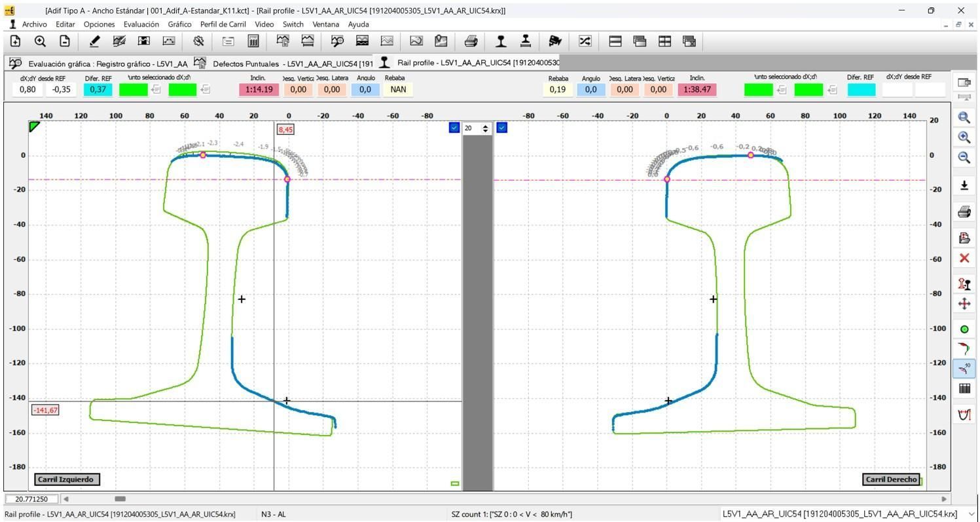
Task: Click the download arrow icon in right sidebar
Action: (964, 186)
